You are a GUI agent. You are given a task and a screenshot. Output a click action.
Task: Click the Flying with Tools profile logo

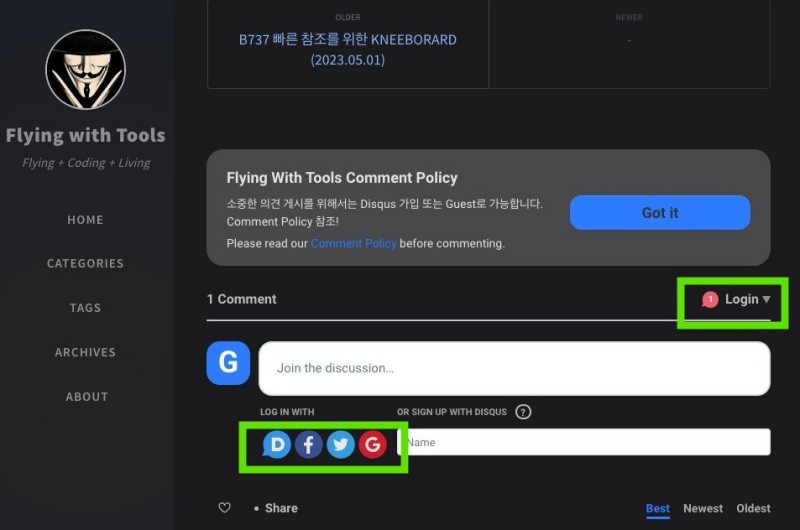pos(85,69)
